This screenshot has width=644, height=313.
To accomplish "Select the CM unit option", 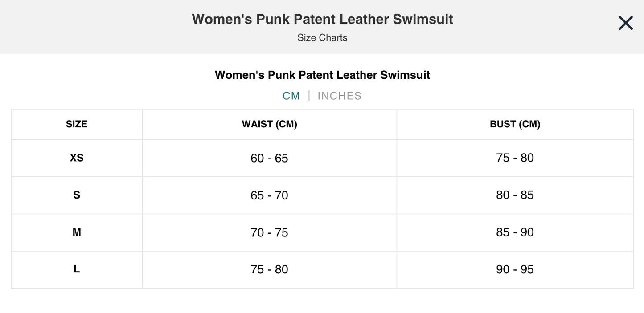I will point(292,95).
